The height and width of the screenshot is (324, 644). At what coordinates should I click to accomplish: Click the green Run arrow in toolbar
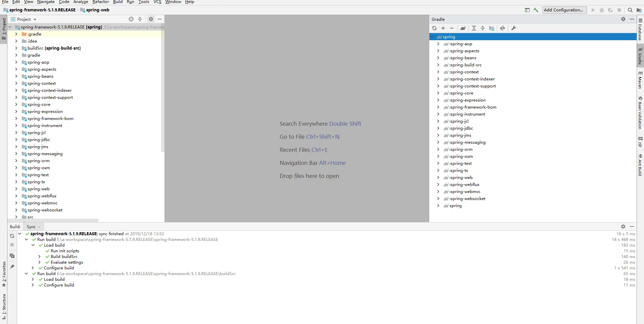point(593,10)
